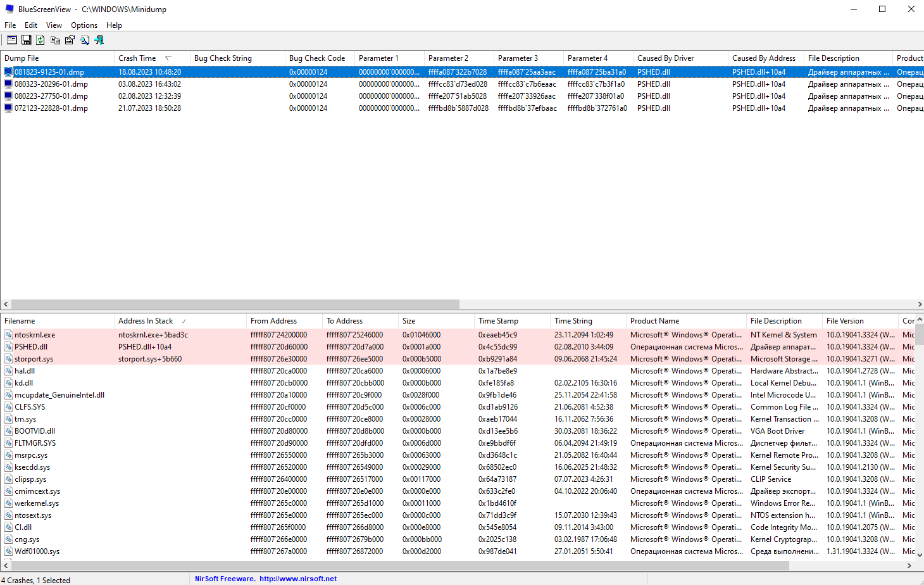Select the ntosext.sys module row
The image size is (924, 585).
[458, 515]
